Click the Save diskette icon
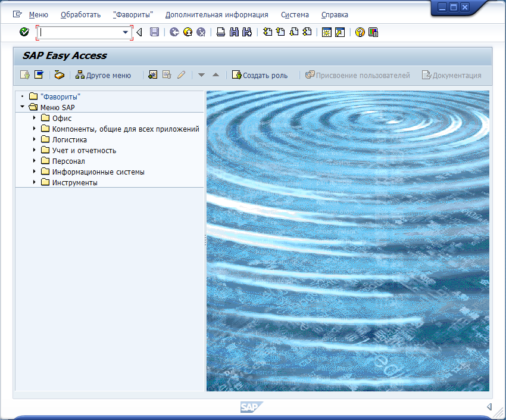 [154, 32]
